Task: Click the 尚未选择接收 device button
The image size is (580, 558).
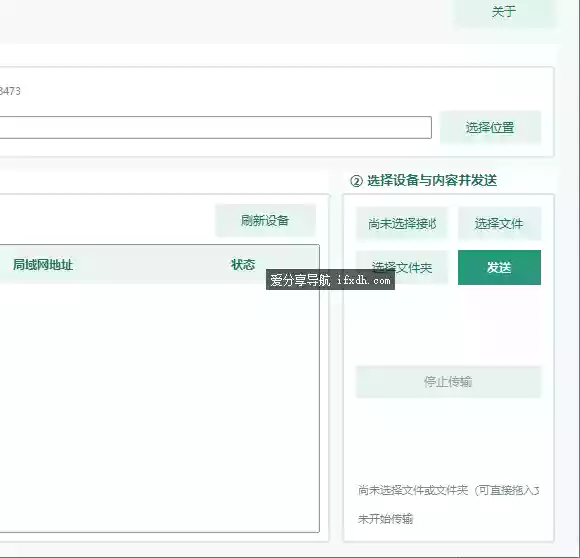Action: [x=402, y=223]
